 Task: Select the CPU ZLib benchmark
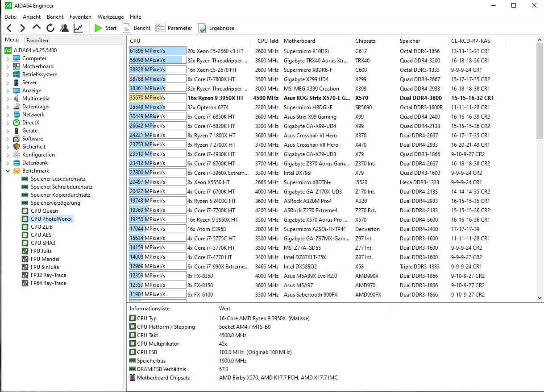coord(42,227)
